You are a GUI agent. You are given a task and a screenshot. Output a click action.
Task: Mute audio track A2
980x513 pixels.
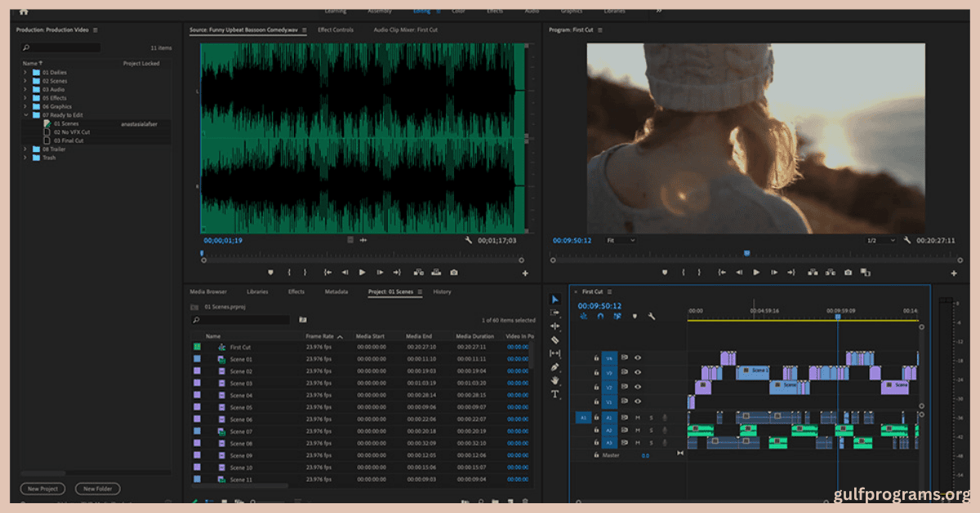pos(638,430)
